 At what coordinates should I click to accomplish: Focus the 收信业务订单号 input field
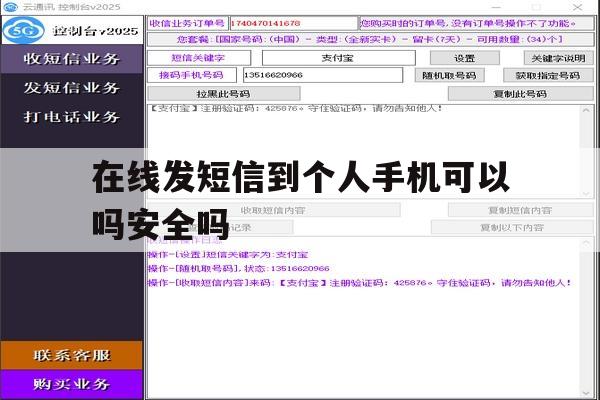pos(293,23)
